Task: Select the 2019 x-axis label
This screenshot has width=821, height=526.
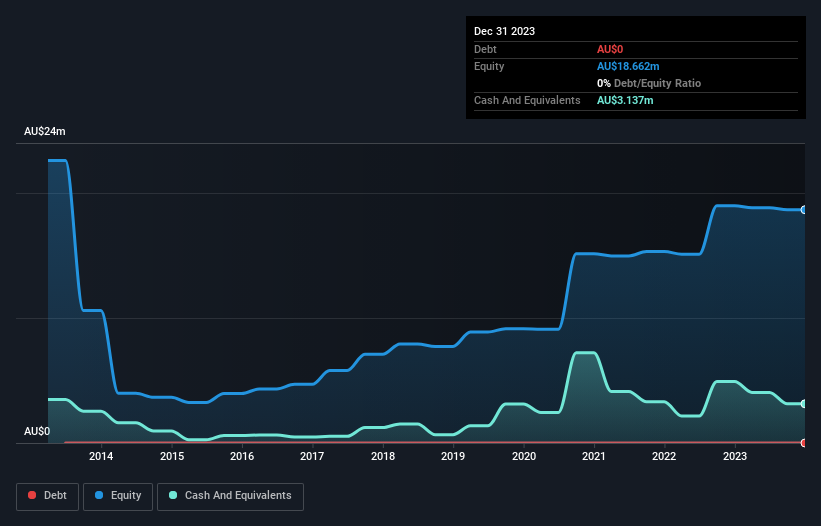Action: pyautogui.click(x=453, y=456)
